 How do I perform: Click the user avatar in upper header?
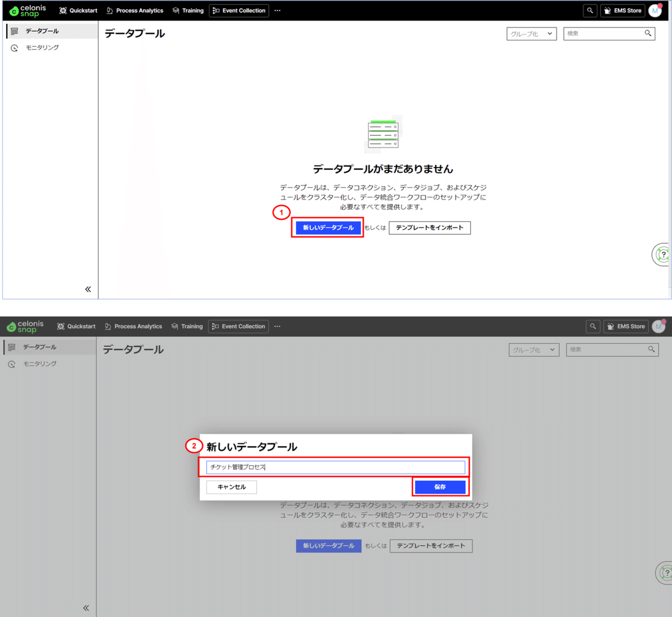pos(655,11)
